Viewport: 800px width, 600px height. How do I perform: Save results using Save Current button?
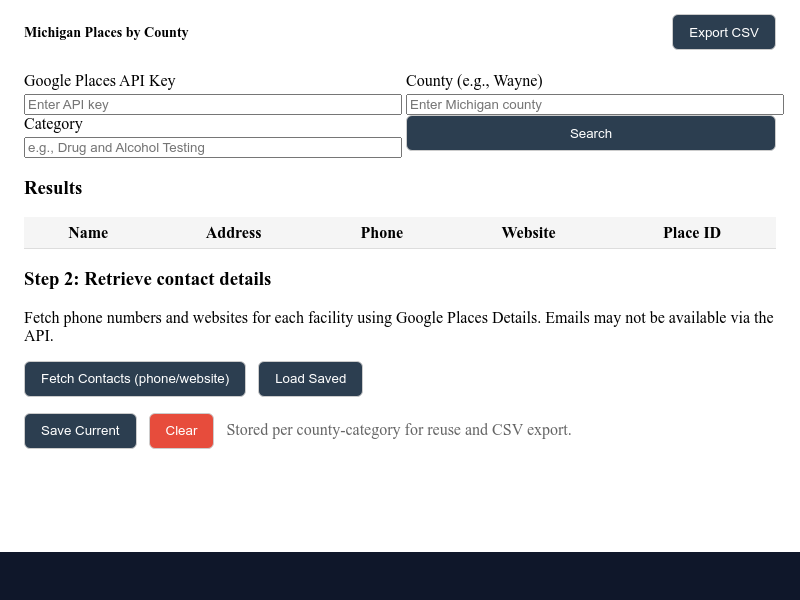[x=80, y=431]
